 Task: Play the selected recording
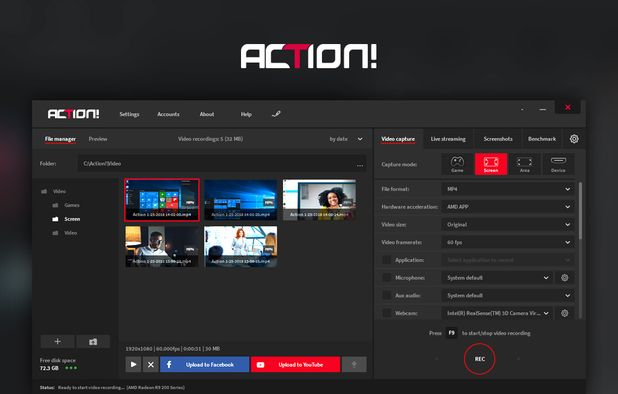(133, 364)
